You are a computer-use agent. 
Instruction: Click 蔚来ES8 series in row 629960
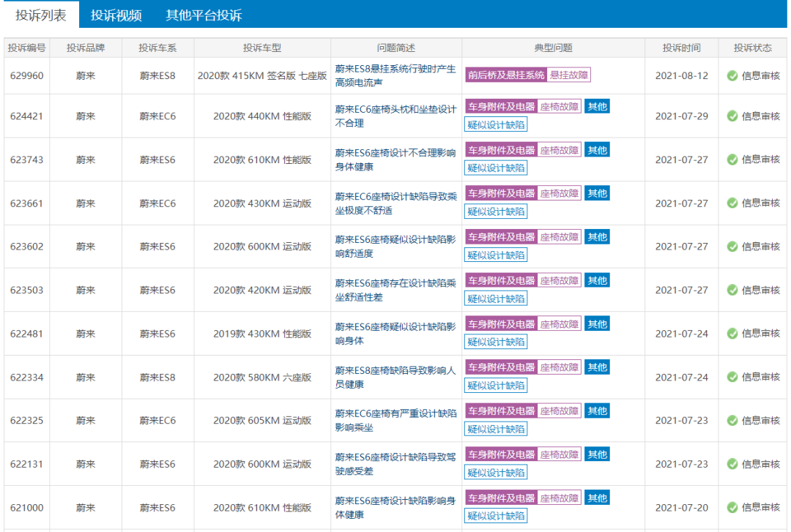pyautogui.click(x=157, y=75)
